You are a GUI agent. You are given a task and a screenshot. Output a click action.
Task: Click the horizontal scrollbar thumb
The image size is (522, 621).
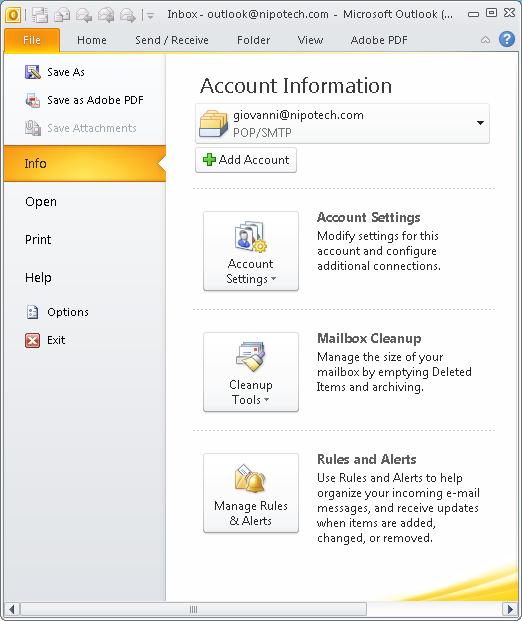click(193, 609)
